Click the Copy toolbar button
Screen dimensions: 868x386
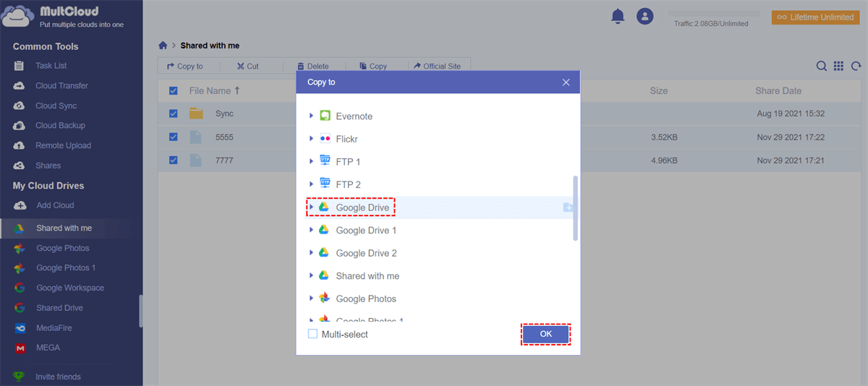point(373,66)
